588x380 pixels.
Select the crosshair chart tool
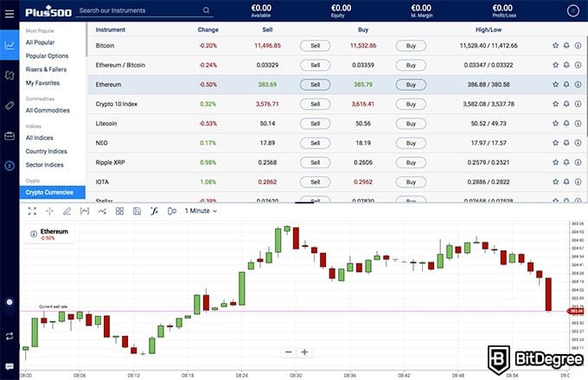pos(49,211)
